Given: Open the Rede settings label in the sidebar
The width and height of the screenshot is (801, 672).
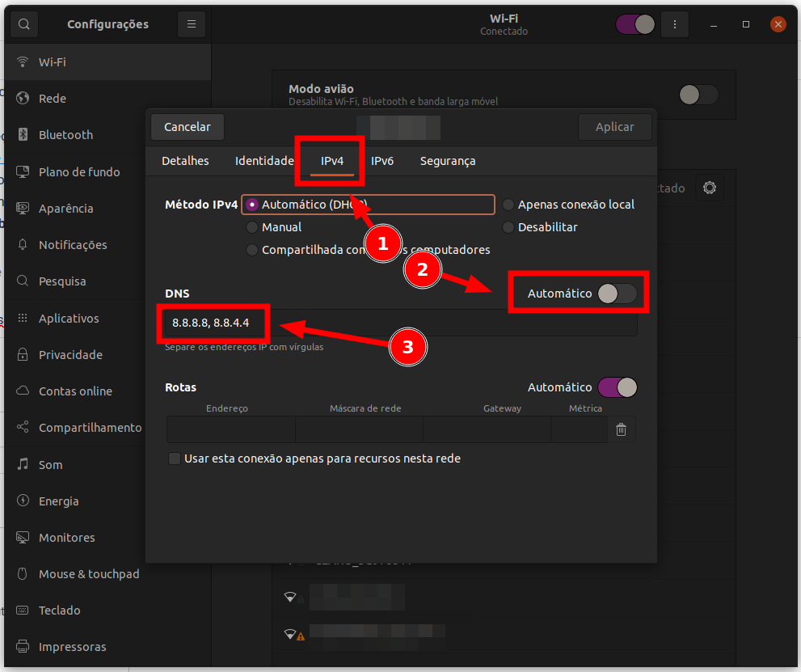Looking at the screenshot, I should (53, 98).
